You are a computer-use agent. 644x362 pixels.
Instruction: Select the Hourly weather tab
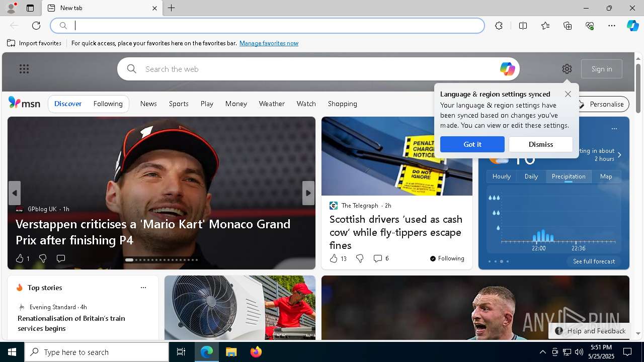coord(502,176)
